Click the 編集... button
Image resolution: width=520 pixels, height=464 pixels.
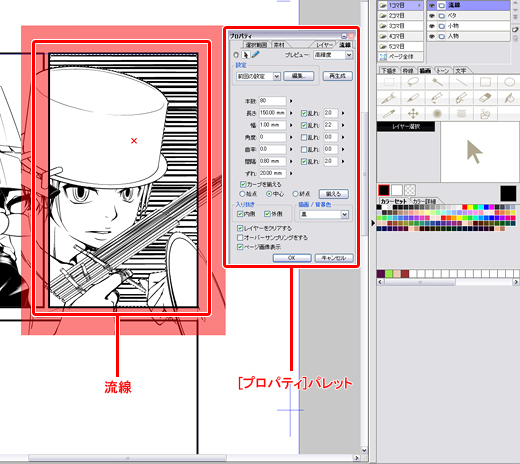299,76
